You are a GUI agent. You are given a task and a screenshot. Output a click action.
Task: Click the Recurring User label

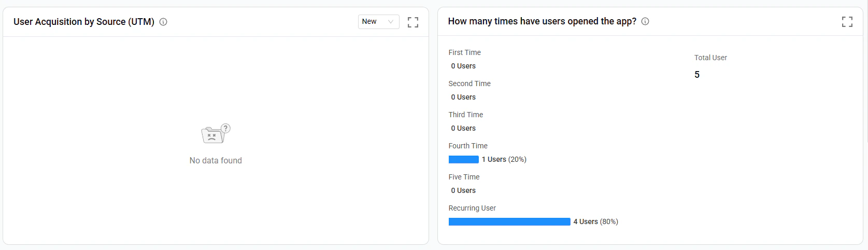pyautogui.click(x=473, y=208)
